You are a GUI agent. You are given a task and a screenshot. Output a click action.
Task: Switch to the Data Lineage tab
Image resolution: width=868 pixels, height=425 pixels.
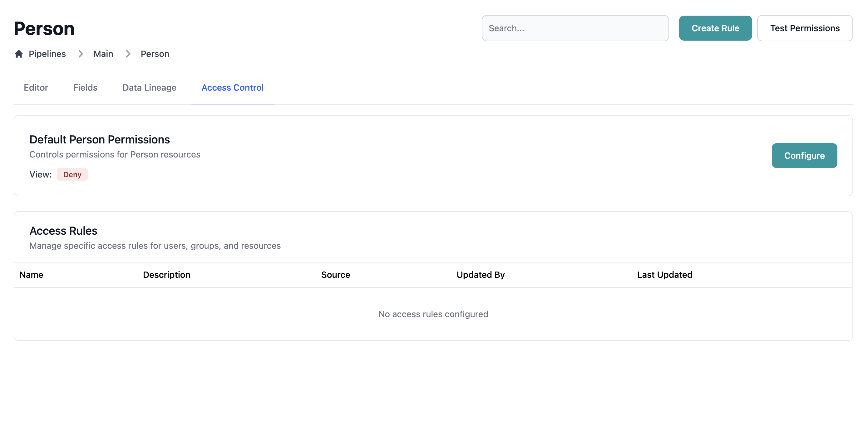click(x=149, y=88)
